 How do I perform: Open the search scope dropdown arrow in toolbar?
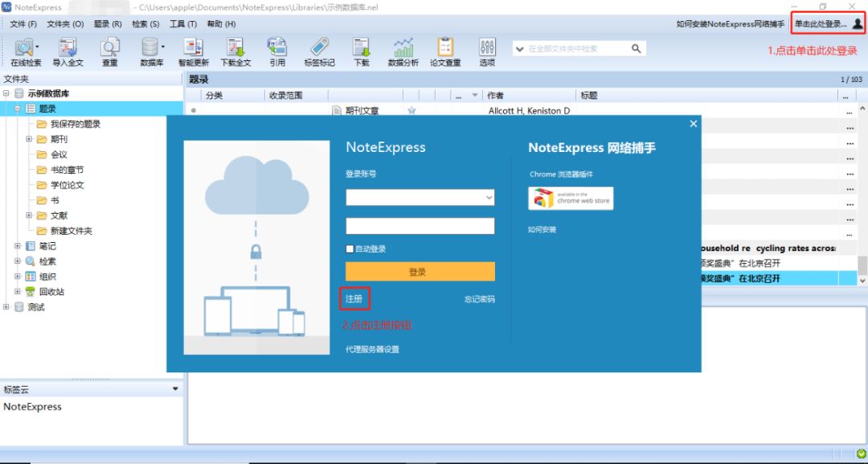click(519, 49)
